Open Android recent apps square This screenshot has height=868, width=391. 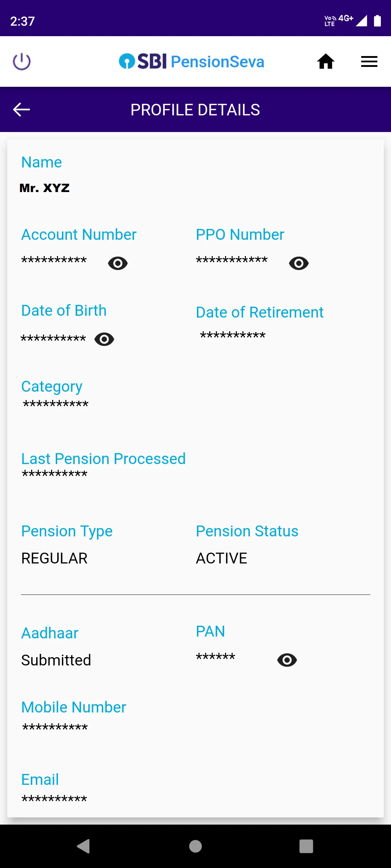pos(306,846)
